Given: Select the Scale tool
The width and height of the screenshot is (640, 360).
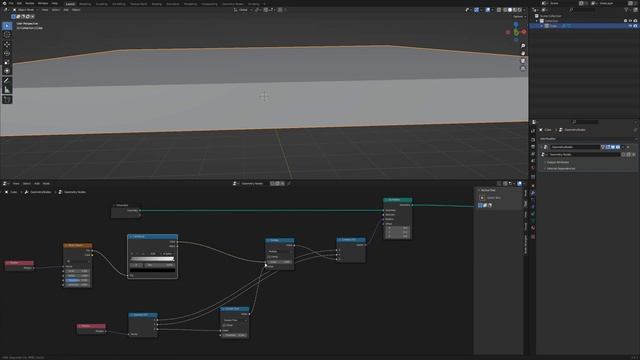Looking at the screenshot, I should (x=7, y=62).
